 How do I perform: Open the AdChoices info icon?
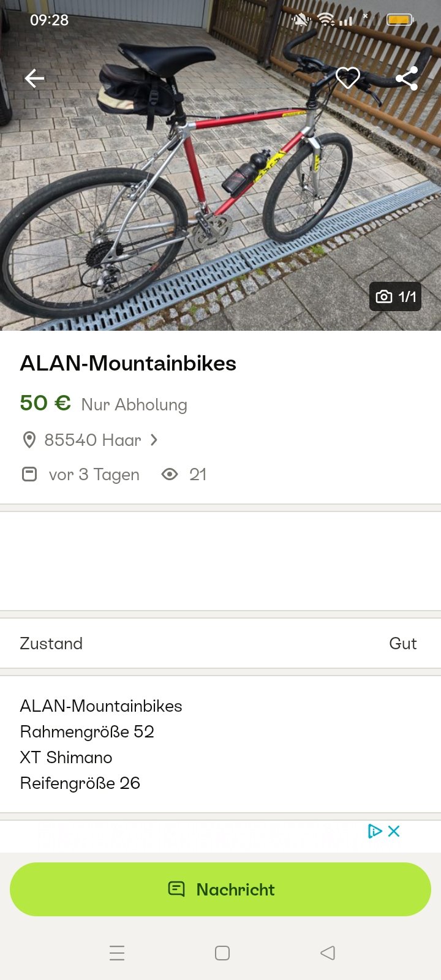pos(374,831)
